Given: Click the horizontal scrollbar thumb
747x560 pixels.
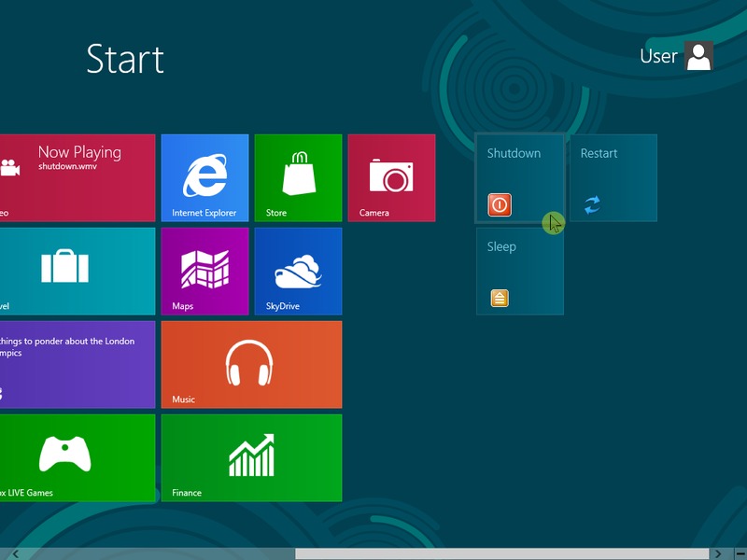Looking at the screenshot, I should coord(500,553).
